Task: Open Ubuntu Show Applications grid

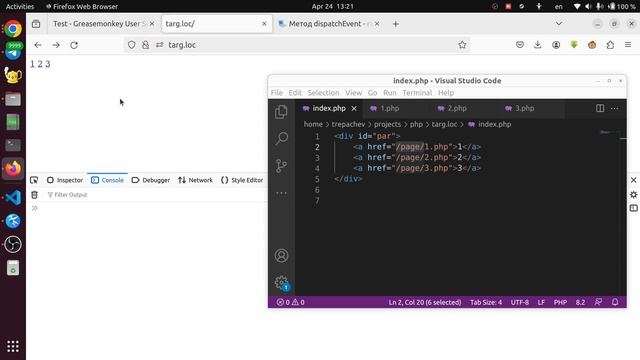Action: 13,346
